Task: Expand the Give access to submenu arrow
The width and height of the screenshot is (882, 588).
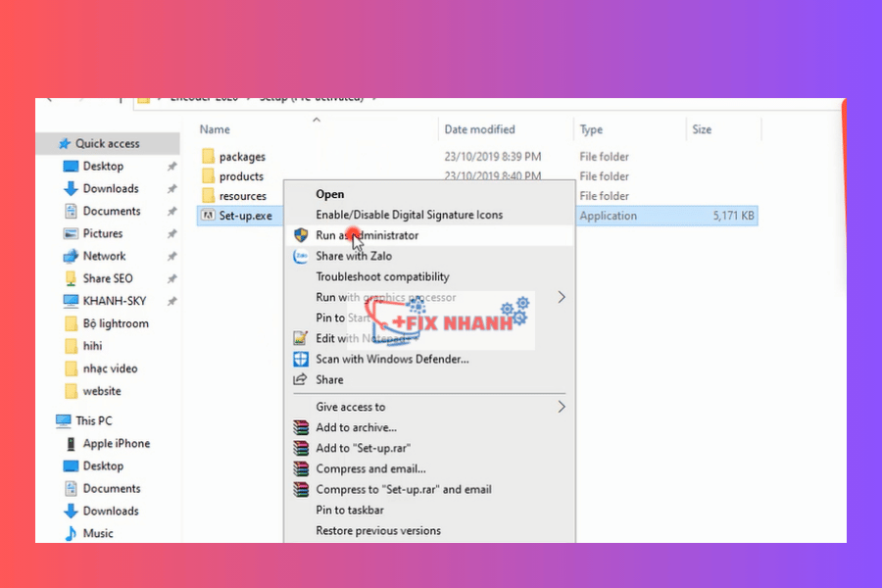Action: coord(562,407)
